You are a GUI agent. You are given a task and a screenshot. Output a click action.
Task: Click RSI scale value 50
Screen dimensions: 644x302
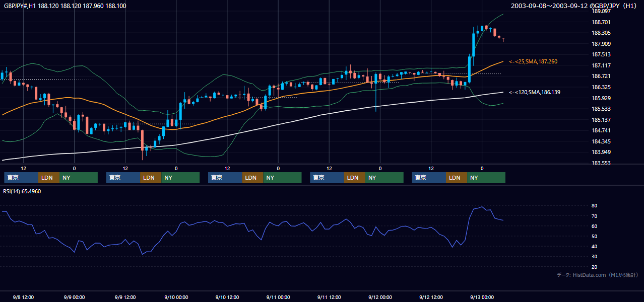[x=595, y=236]
